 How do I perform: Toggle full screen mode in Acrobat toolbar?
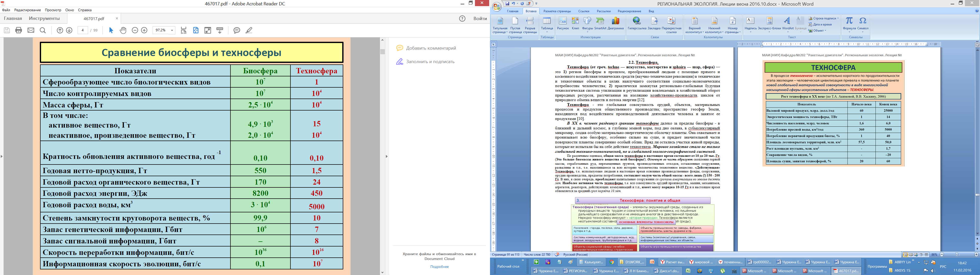208,30
